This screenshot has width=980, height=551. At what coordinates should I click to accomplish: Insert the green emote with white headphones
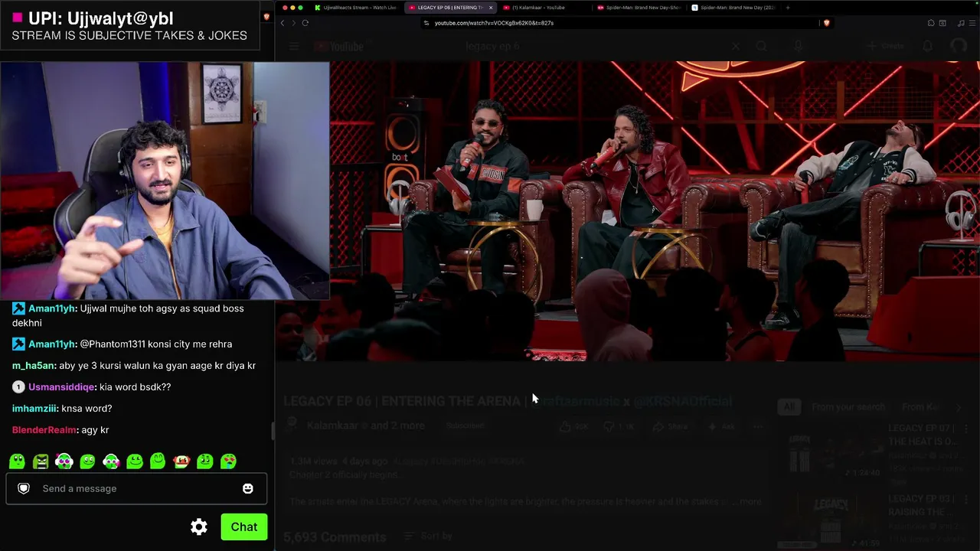[x=64, y=461]
